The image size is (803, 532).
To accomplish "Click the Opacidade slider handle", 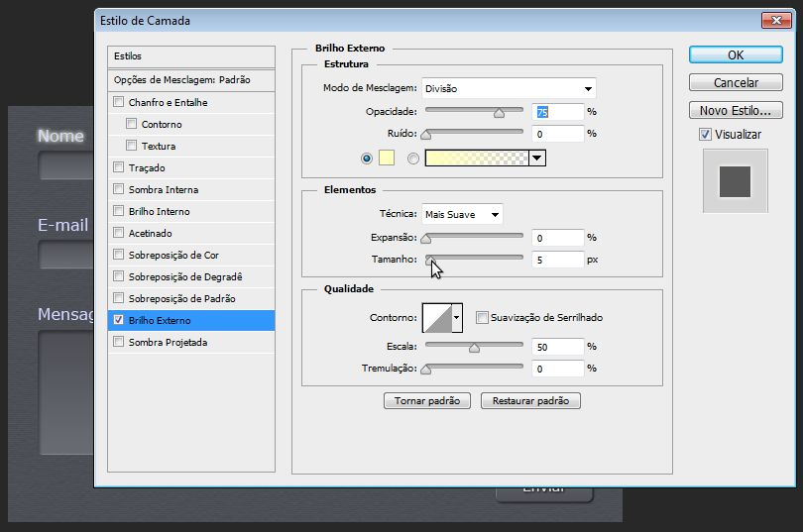I will tap(499, 113).
